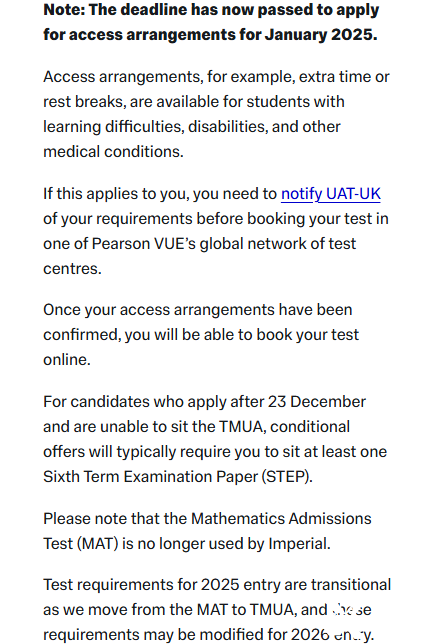The height and width of the screenshot is (644, 441).
Task: Click the paragraph starting 'Access arrangements, for example'
Action: [x=216, y=114]
